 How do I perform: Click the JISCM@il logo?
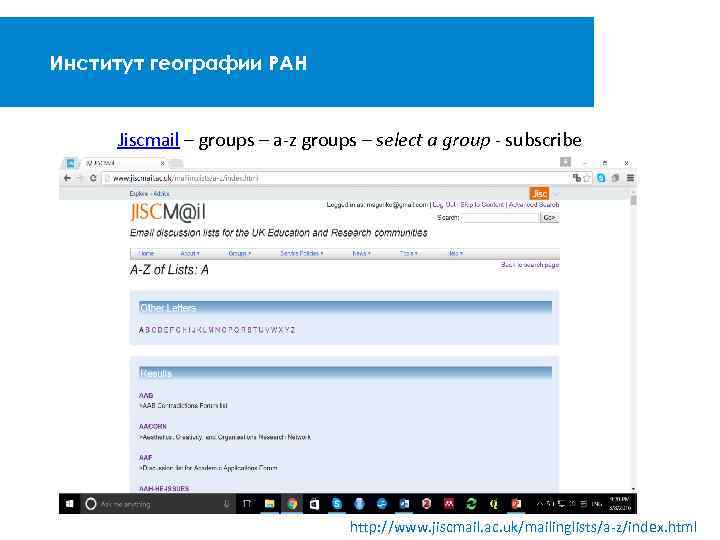pyautogui.click(x=168, y=212)
